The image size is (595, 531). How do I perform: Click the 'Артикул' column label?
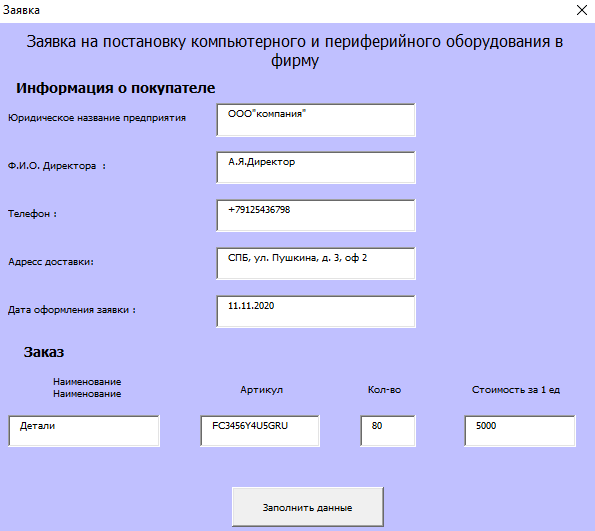click(261, 390)
